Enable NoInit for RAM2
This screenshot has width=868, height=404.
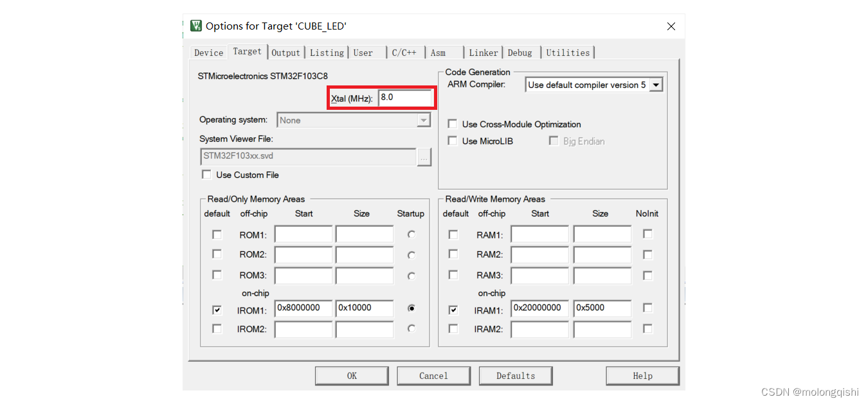coord(647,254)
